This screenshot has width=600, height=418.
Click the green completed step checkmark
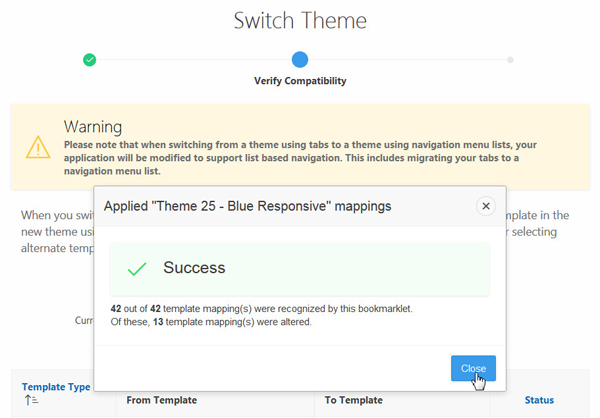coord(90,60)
